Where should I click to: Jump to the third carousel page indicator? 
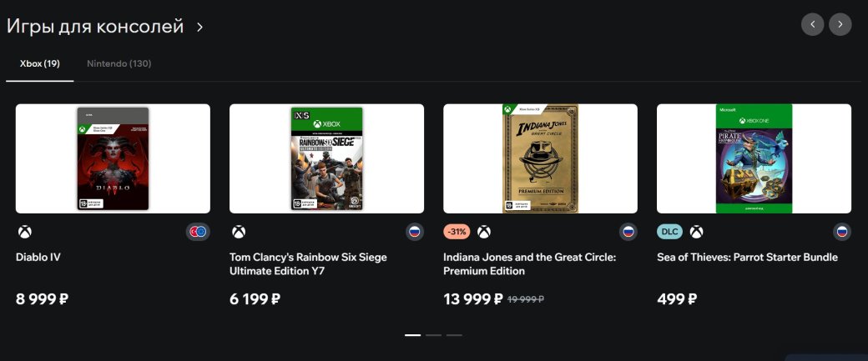(453, 335)
